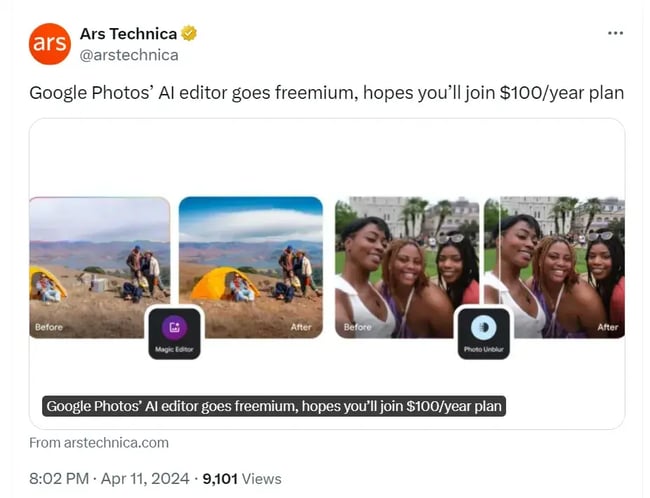This screenshot has height=498, width=650.
Task: Click the Ars Technica profile avatar
Action: pyautogui.click(x=50, y=44)
